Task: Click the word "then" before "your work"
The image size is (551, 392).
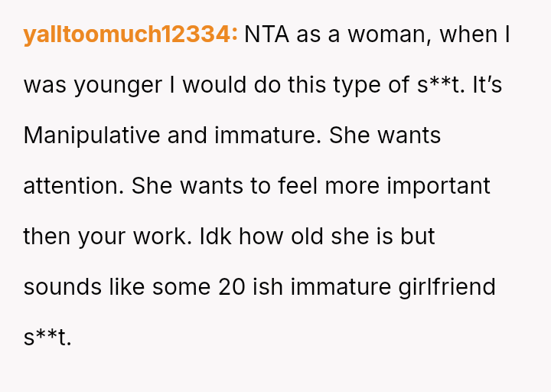Action: coord(47,237)
